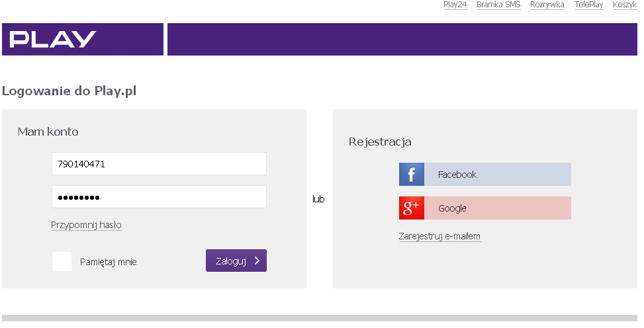This screenshot has width=644, height=328.
Task: Click the Google plus g+ icon
Action: 412,208
